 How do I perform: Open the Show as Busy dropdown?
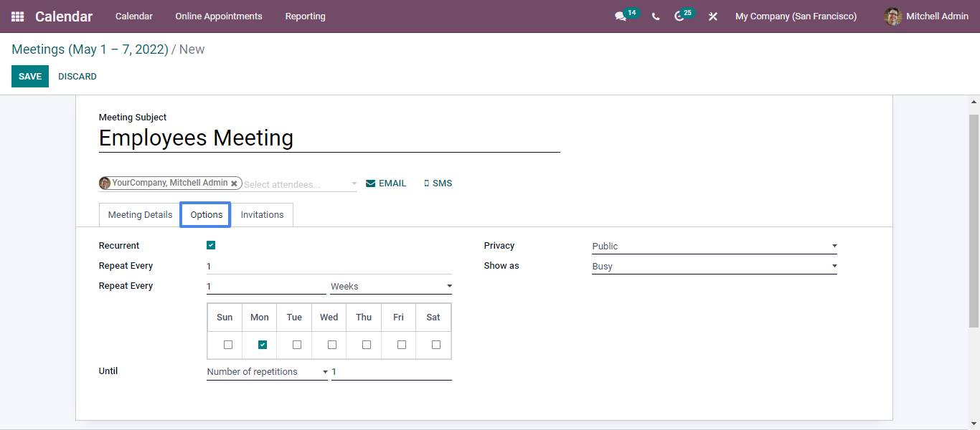coord(715,266)
